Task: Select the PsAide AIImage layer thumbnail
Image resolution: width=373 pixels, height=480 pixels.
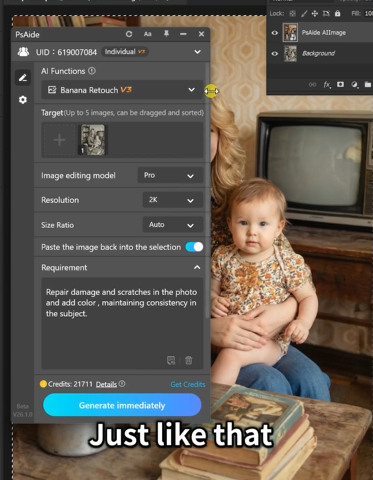Action: point(290,32)
